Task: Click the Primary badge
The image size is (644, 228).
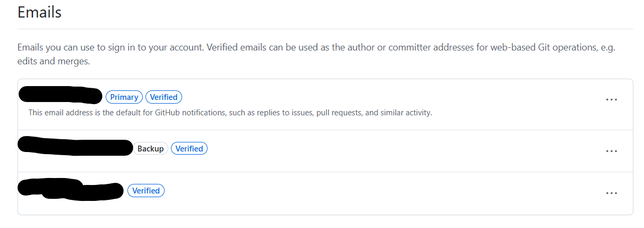Action: pos(124,97)
